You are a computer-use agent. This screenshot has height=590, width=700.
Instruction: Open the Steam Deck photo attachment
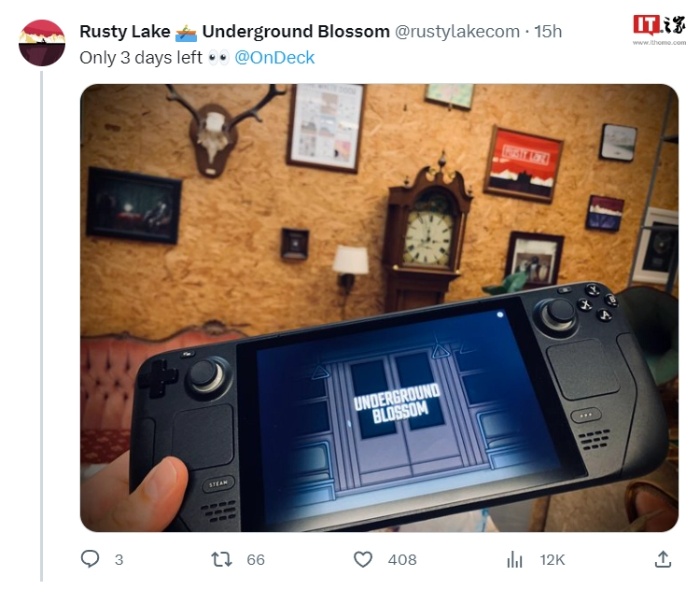click(x=379, y=308)
